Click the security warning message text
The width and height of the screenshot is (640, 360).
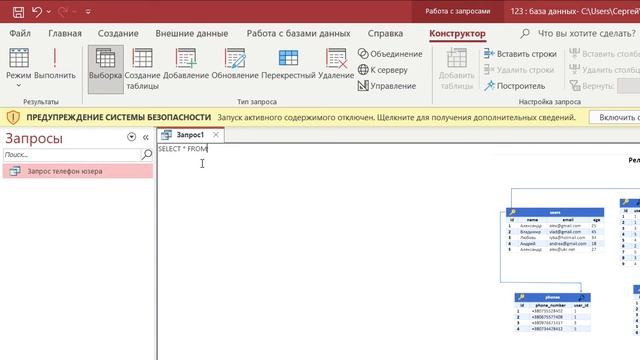(x=396, y=118)
